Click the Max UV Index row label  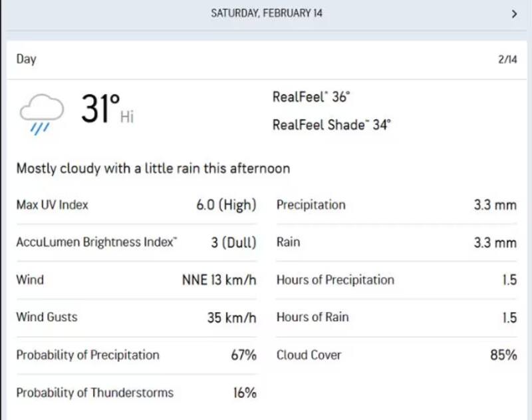click(x=52, y=205)
